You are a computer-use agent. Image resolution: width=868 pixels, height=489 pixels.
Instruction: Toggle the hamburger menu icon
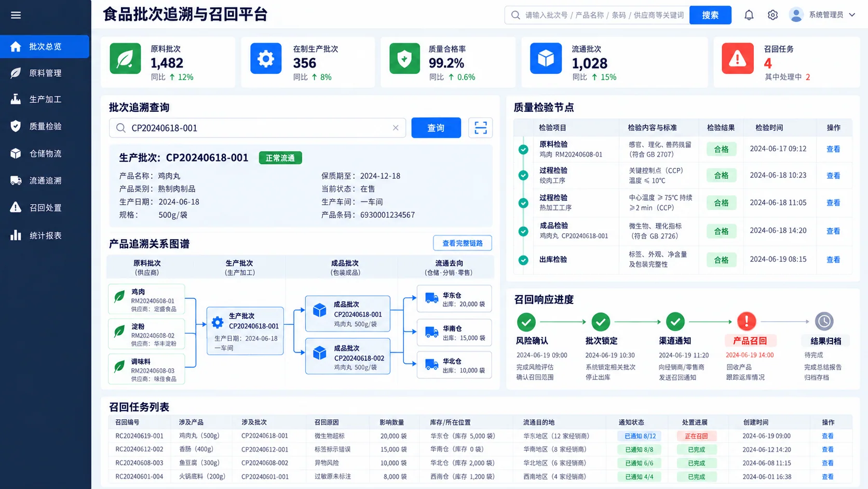tap(16, 15)
